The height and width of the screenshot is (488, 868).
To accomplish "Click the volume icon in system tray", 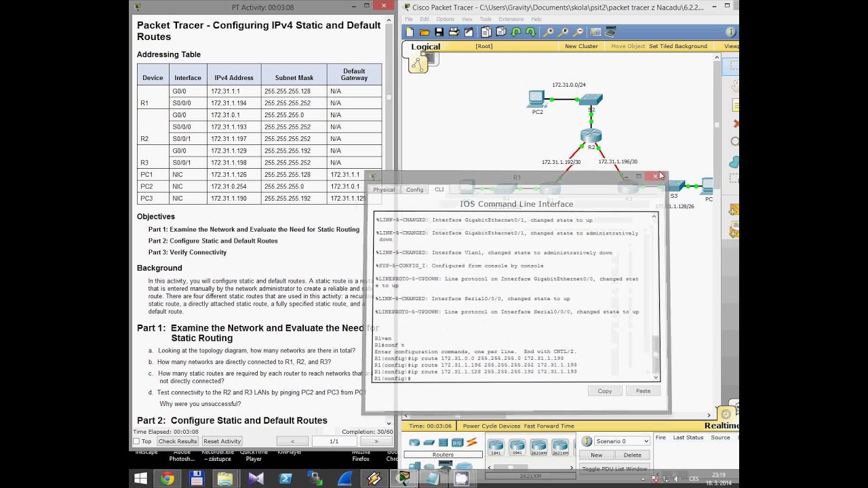I will pos(677,479).
